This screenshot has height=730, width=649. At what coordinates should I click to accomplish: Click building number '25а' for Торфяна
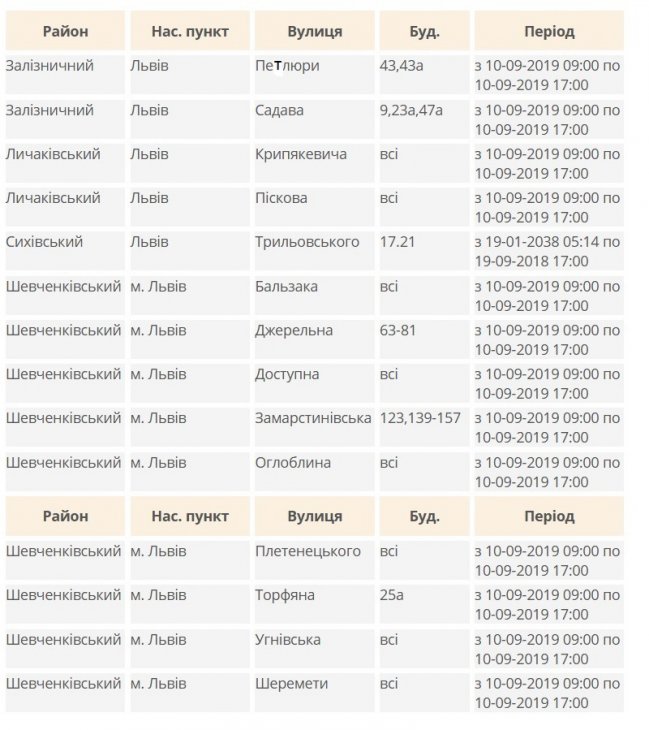[392, 595]
